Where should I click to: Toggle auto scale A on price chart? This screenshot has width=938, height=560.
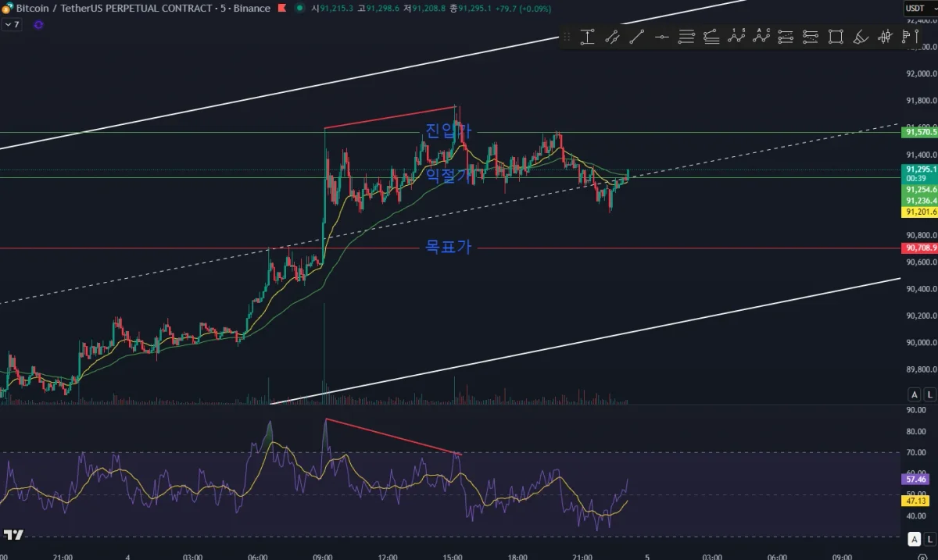[914, 394]
